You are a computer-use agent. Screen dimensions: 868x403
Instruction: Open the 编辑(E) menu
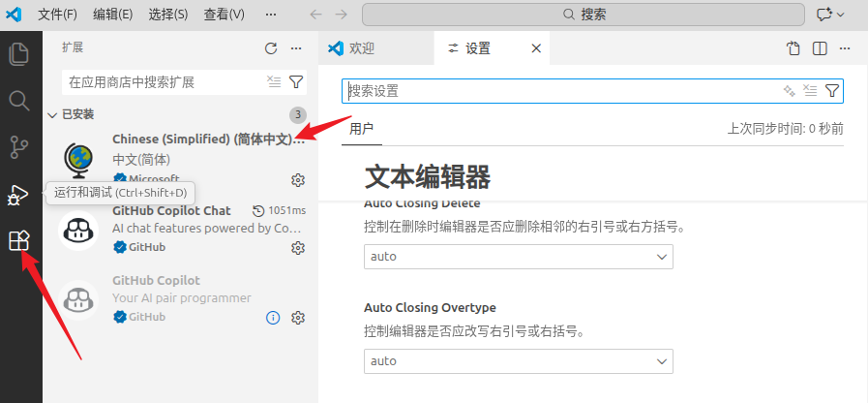112,15
